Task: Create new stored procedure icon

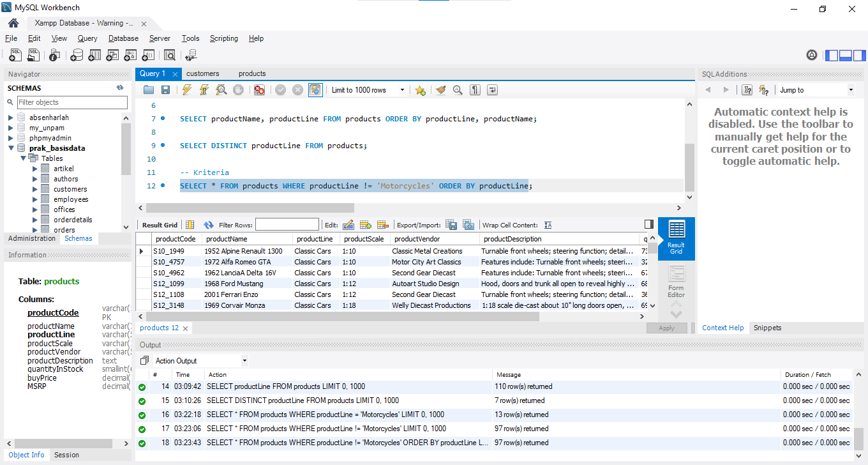Action: (130, 56)
